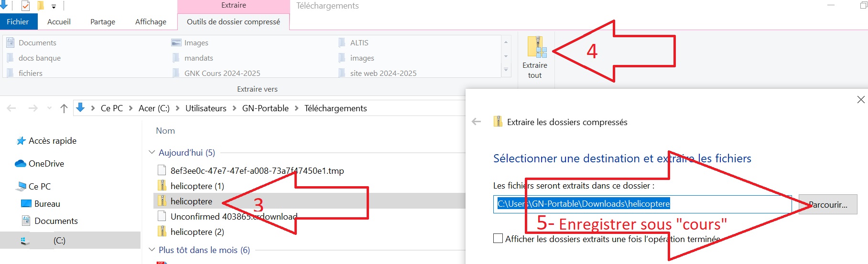
Task: Select the helicoptere (2) zip file
Action: (197, 232)
